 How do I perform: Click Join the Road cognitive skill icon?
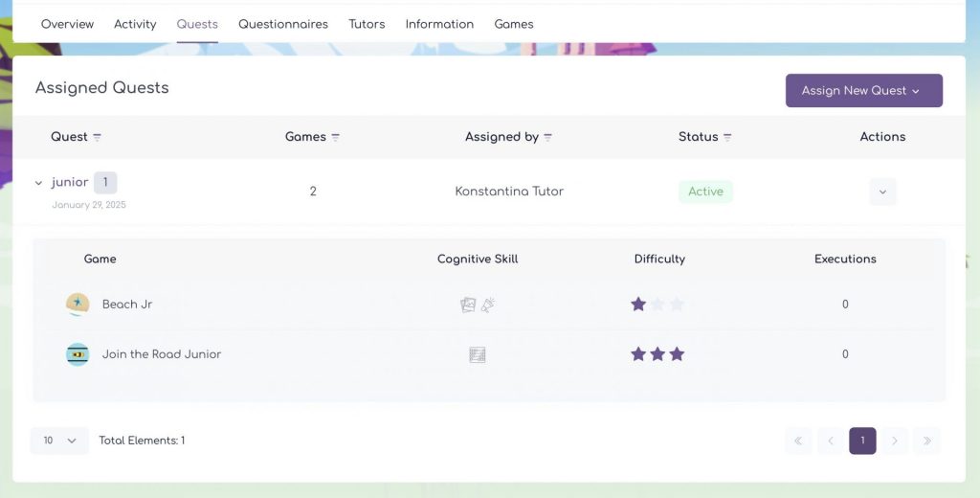pos(478,354)
